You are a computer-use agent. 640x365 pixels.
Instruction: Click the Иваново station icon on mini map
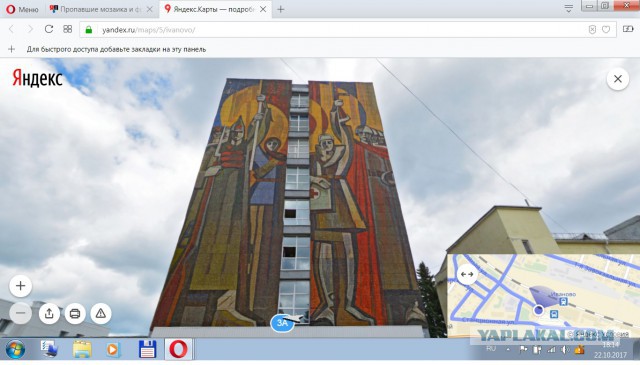click(x=564, y=302)
